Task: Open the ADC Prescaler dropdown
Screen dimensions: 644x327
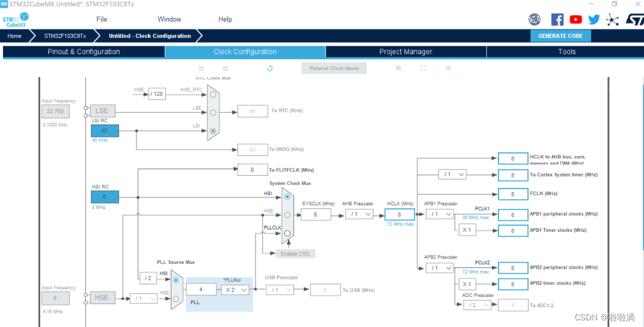Action: tap(477, 305)
